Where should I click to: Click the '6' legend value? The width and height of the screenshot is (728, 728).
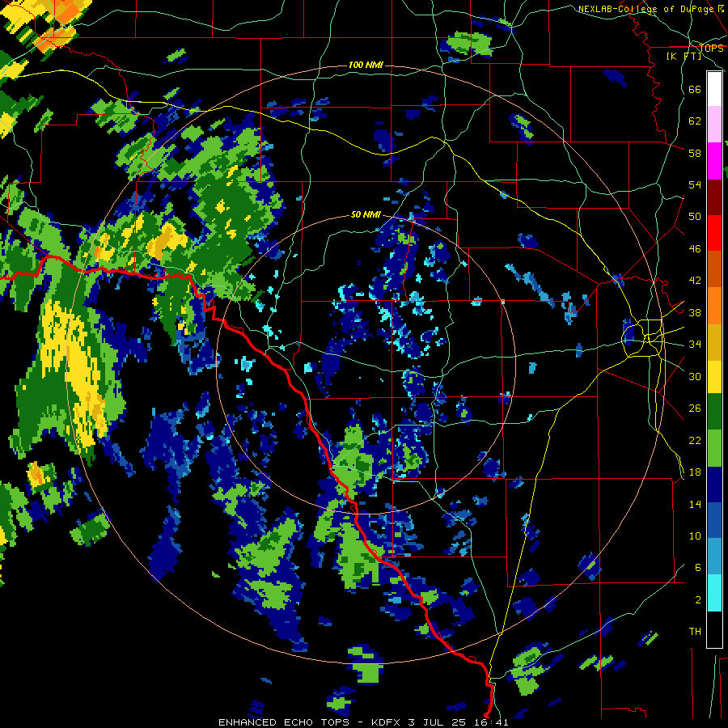(x=698, y=568)
